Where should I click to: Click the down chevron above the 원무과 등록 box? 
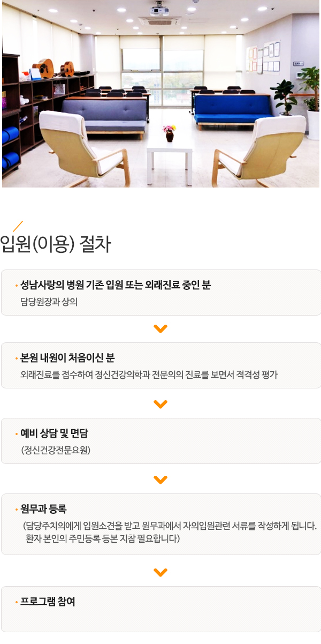(x=160, y=480)
